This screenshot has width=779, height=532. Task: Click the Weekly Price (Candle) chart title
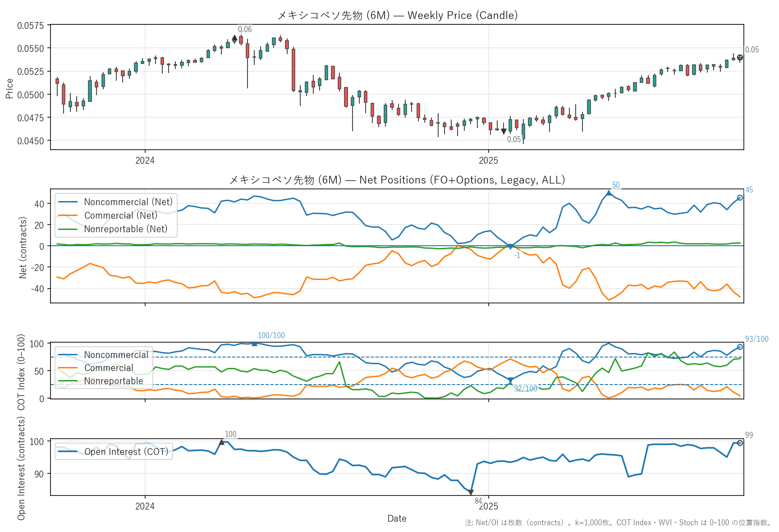[397, 15]
